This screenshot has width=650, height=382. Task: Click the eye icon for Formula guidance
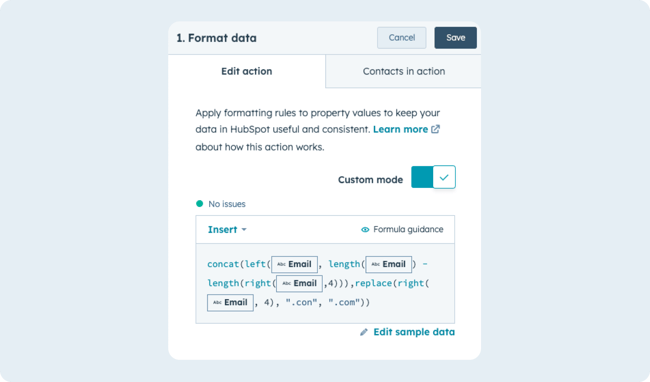(365, 230)
